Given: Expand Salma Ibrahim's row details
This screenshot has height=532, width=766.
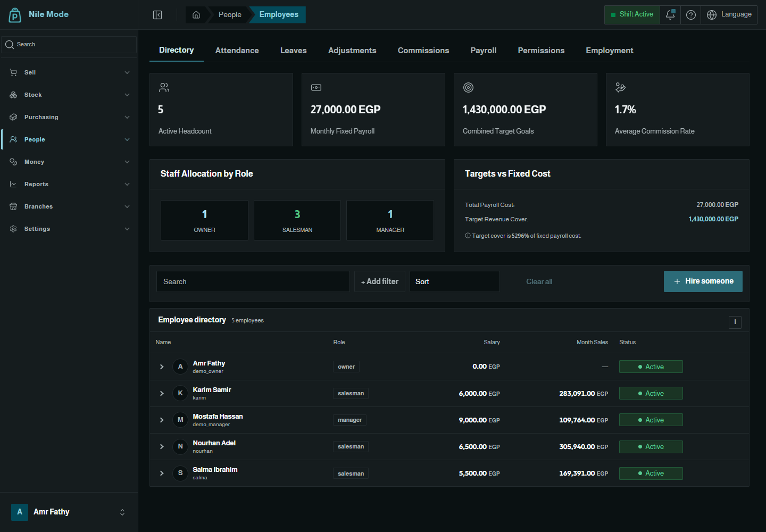Looking at the screenshot, I should point(162,473).
